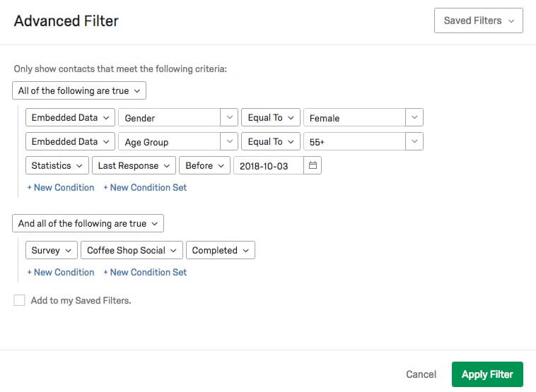This screenshot has height=392, width=536.
Task: Open the Saved Filters dropdown
Action: point(479,20)
